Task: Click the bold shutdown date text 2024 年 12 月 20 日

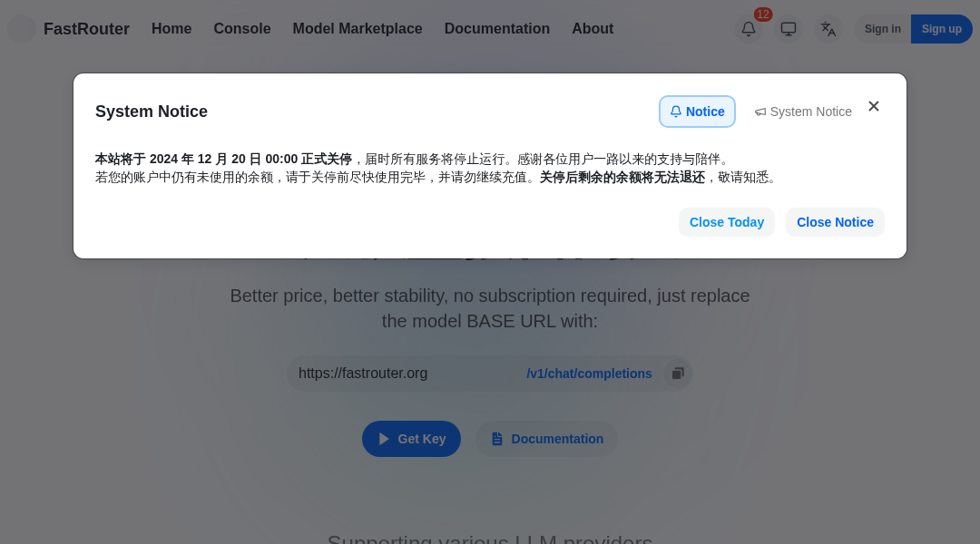Action: (x=205, y=160)
